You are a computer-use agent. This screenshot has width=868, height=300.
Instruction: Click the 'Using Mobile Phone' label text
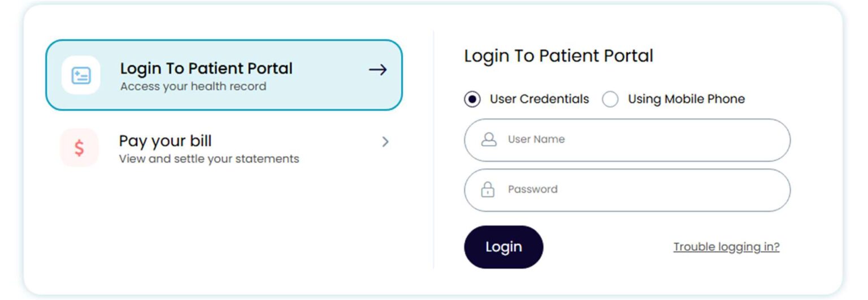[686, 99]
